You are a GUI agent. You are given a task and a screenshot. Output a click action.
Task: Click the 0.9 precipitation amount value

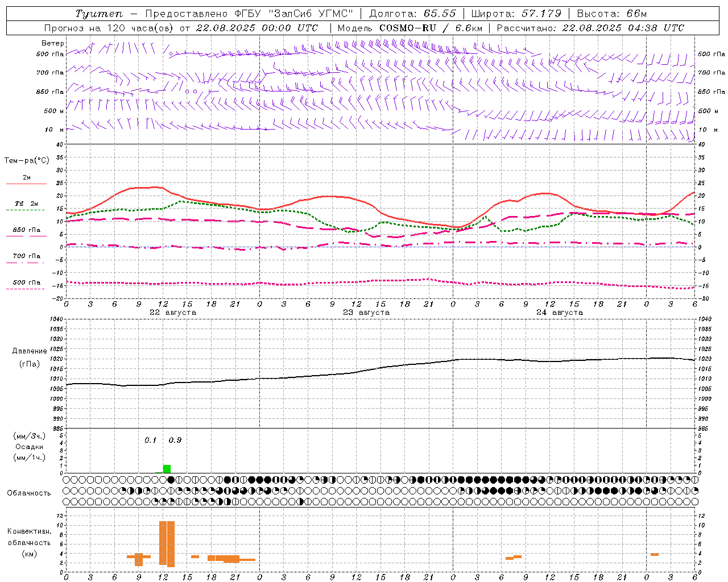pos(175,440)
